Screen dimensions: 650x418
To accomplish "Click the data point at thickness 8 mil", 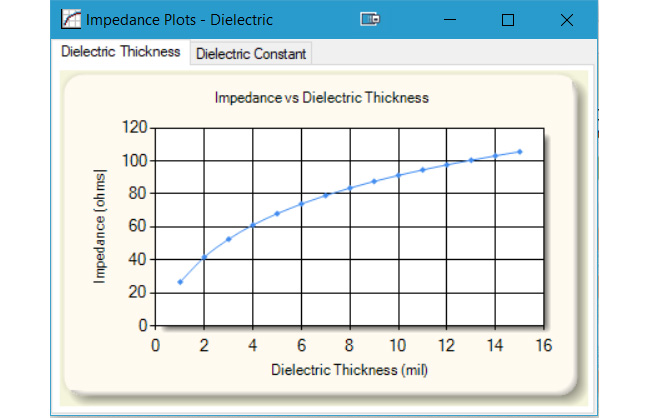I will point(350,188).
